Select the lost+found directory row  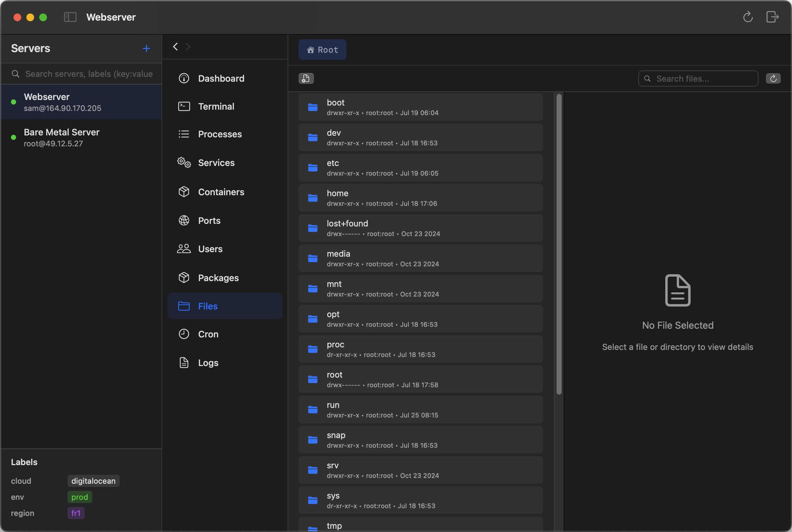point(420,228)
